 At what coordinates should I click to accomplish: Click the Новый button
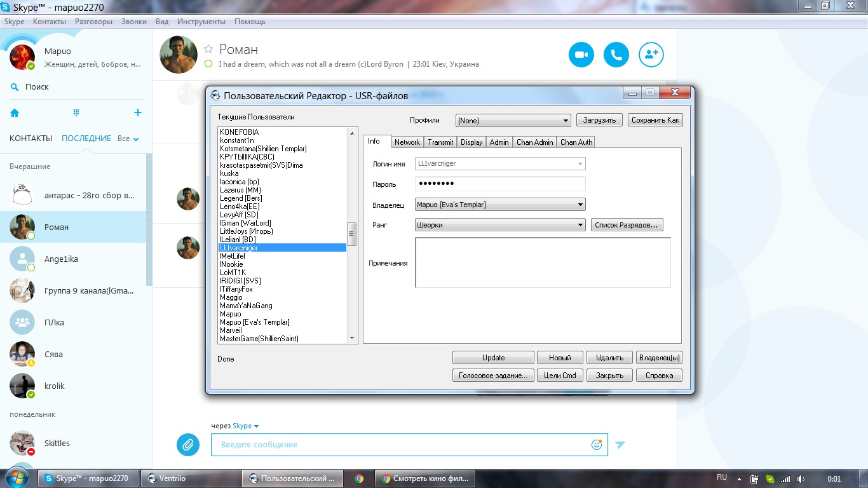tap(560, 358)
